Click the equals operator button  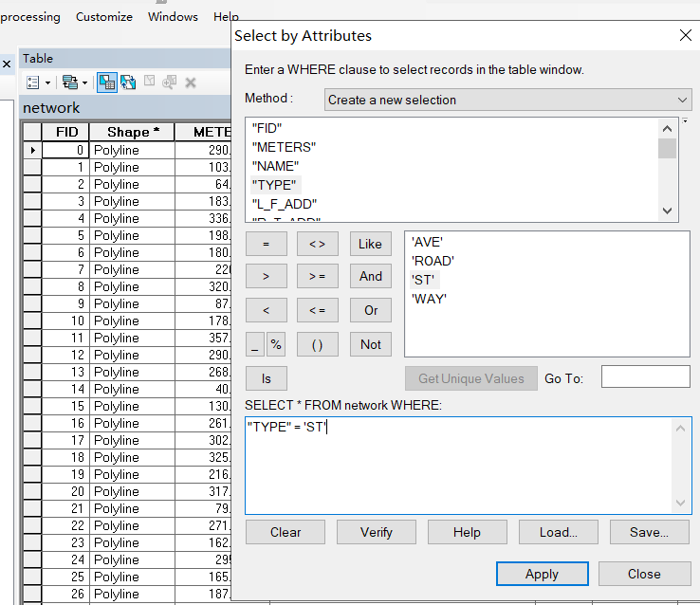[267, 244]
